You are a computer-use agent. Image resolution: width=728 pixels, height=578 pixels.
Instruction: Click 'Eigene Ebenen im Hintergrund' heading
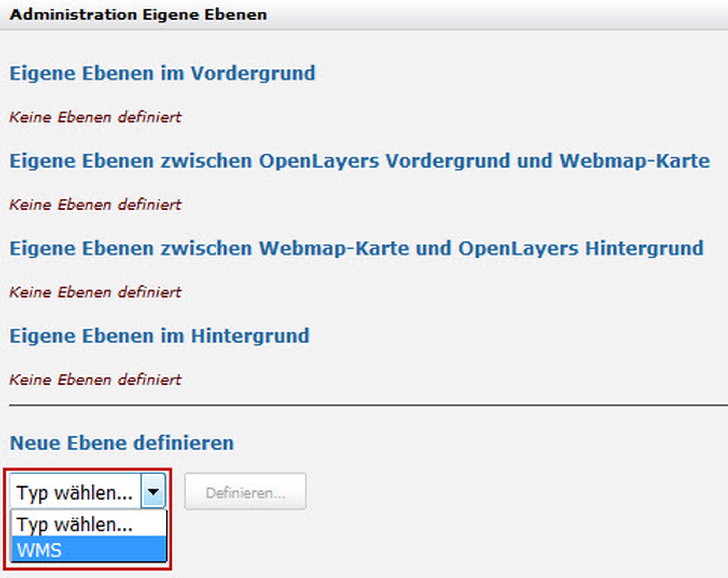click(x=159, y=336)
